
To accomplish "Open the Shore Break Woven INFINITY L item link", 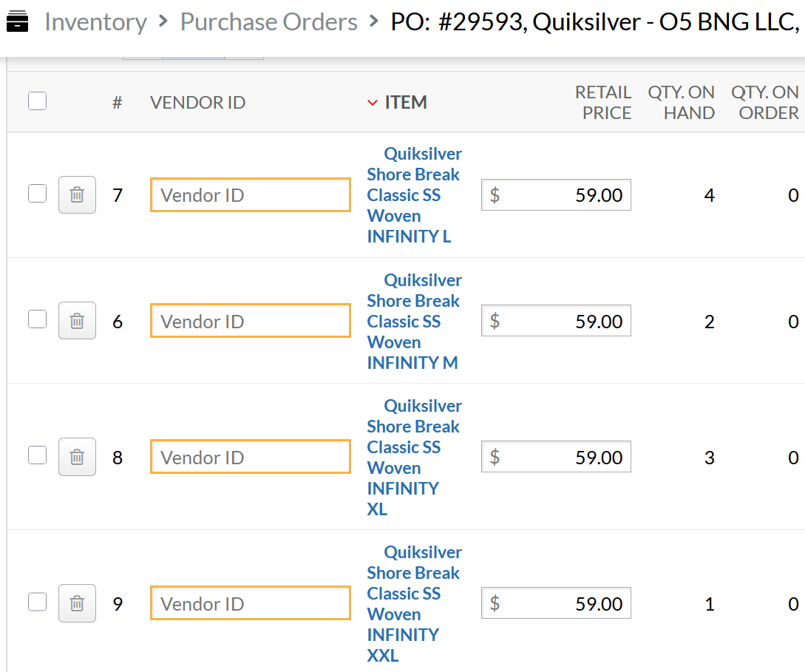I will pyautogui.click(x=414, y=195).
